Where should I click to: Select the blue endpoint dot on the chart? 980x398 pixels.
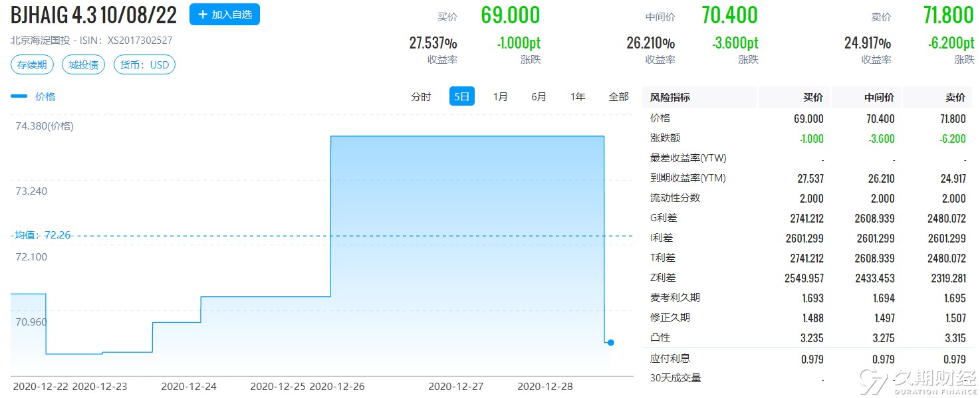611,343
